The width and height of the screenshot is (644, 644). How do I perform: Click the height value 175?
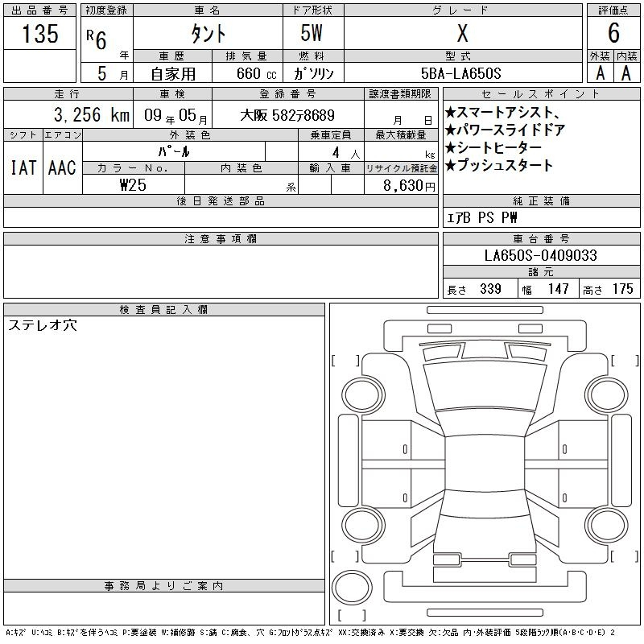tap(622, 289)
